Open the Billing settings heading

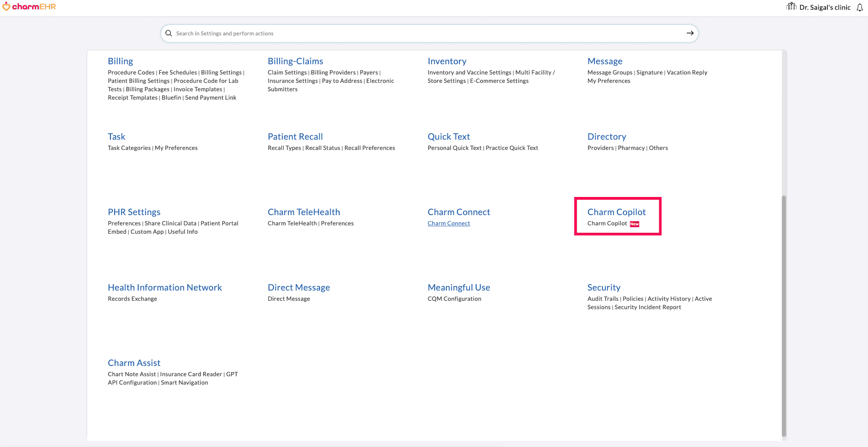(x=120, y=61)
